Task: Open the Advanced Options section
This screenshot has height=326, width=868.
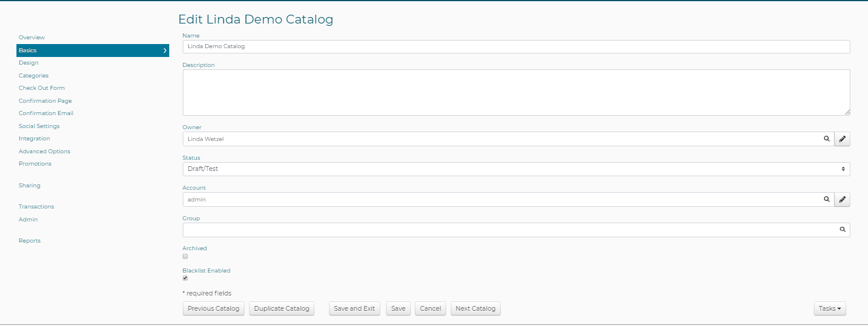Action: pos(45,152)
